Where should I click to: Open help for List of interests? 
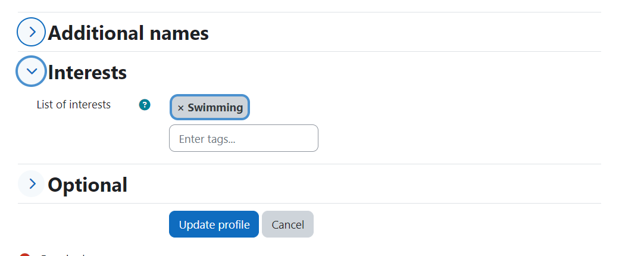(x=145, y=105)
